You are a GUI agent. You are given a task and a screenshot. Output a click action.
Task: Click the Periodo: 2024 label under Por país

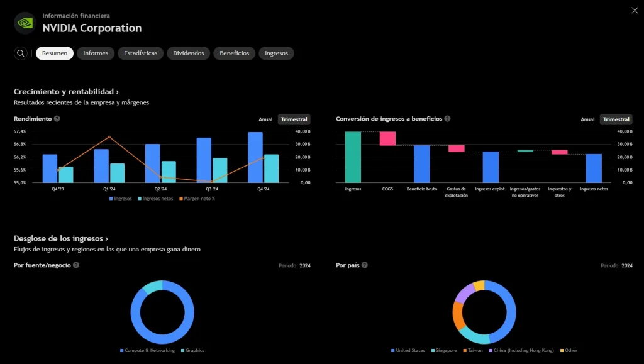point(616,265)
